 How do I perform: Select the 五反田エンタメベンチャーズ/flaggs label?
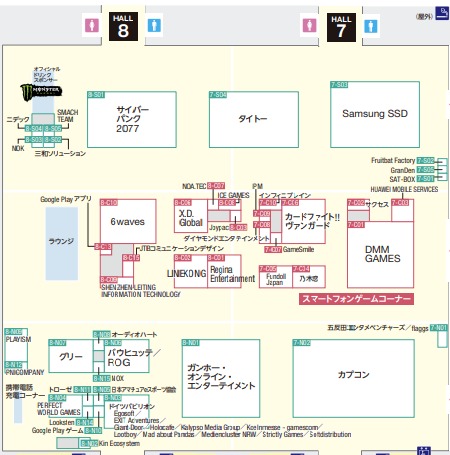point(378,328)
